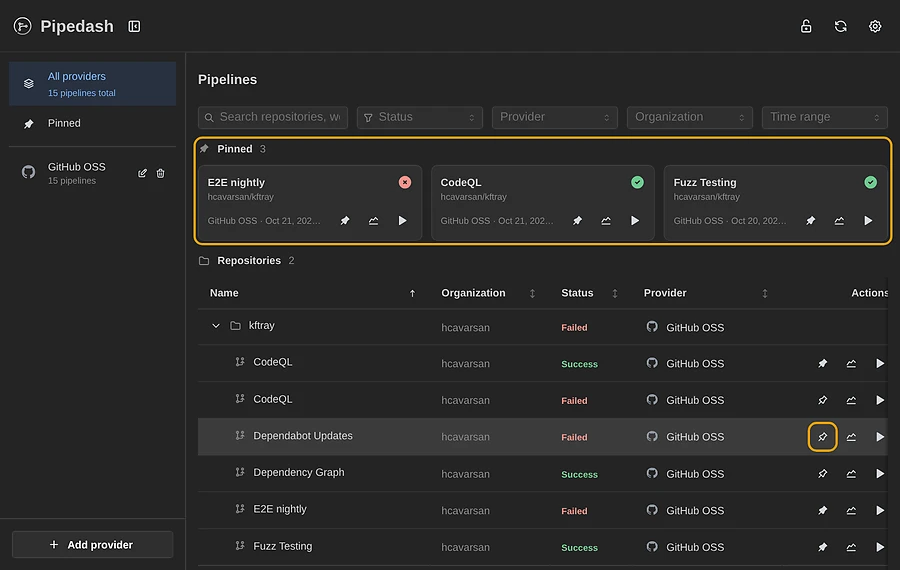Click the green success badge on Fuzz Testing card
The height and width of the screenshot is (570, 900).
point(871,182)
